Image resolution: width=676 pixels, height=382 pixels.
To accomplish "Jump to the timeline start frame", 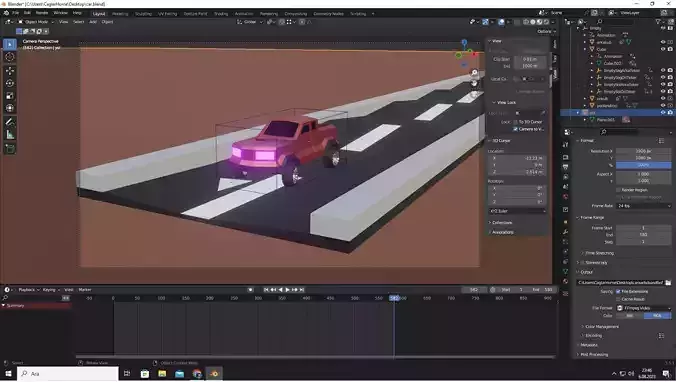I will pyautogui.click(x=266, y=290).
